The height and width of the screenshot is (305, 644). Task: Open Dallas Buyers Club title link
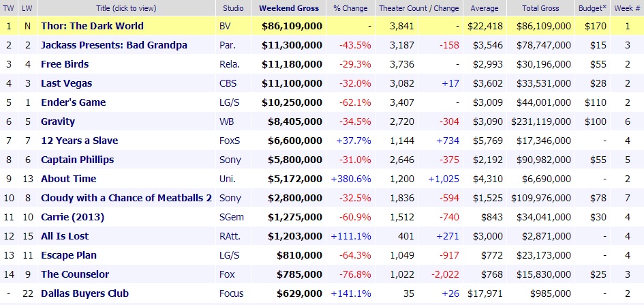pyautogui.click(x=85, y=293)
